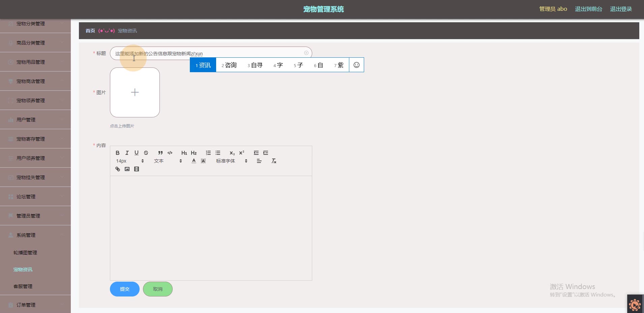Expand the 宠物商店管理 sidebar menu
This screenshot has height=313, width=644.
(35, 81)
